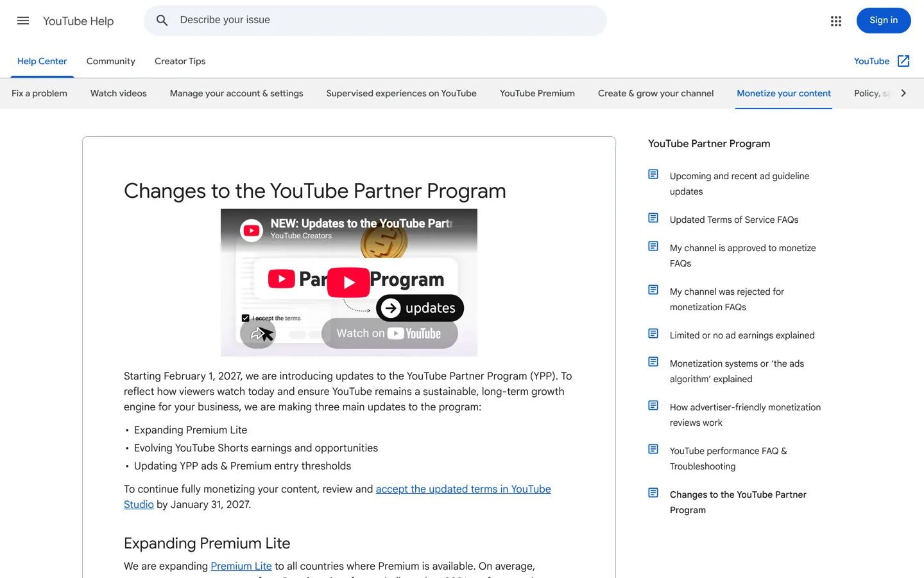Screen dimensions: 924x578
Task: Click article icon beside Upcoming ad guideline updates
Action: pyautogui.click(x=653, y=174)
